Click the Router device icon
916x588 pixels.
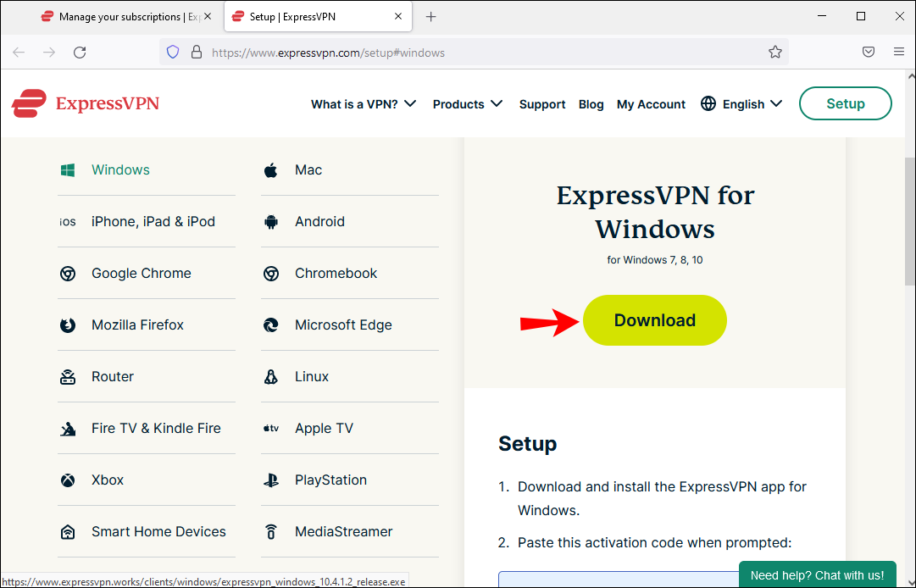tap(68, 377)
